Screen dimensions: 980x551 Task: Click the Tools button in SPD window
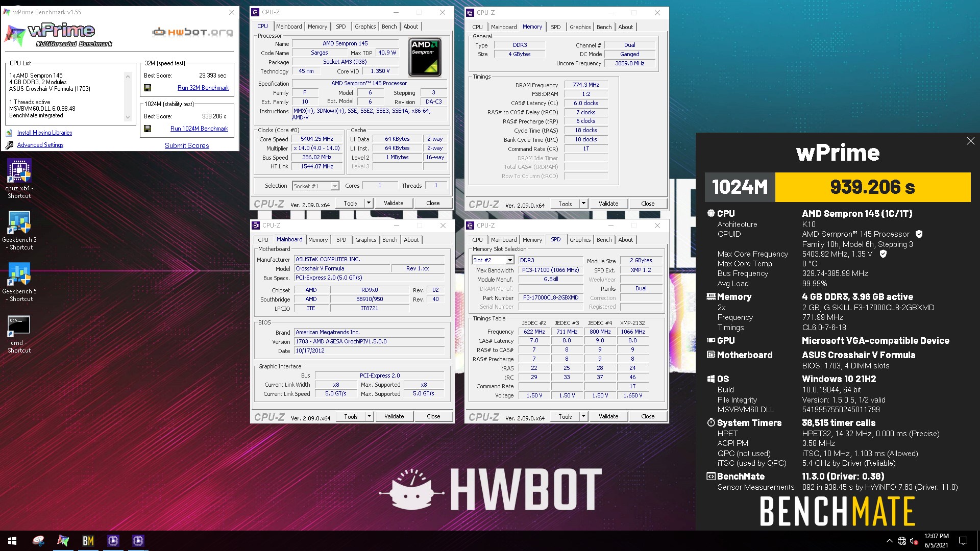(x=565, y=416)
